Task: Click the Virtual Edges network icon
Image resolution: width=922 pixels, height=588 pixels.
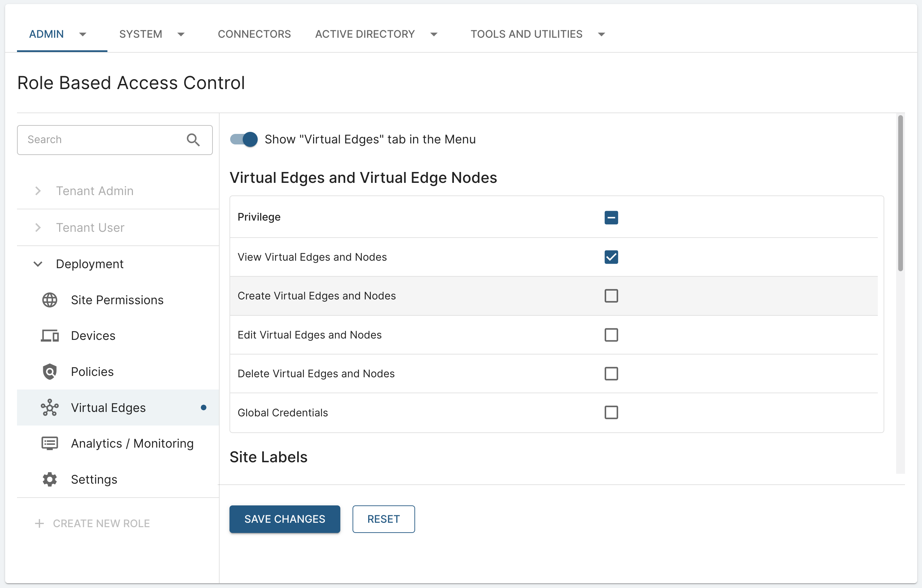Action: (x=49, y=407)
